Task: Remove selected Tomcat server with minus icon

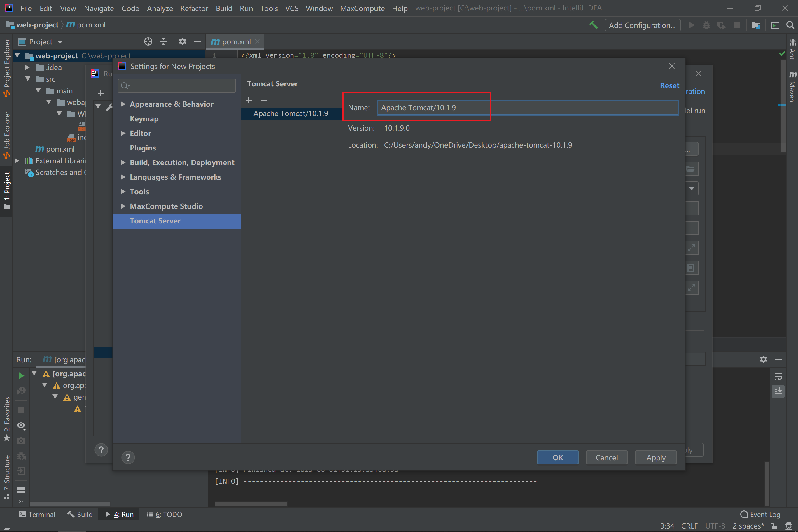Action: 264,100
